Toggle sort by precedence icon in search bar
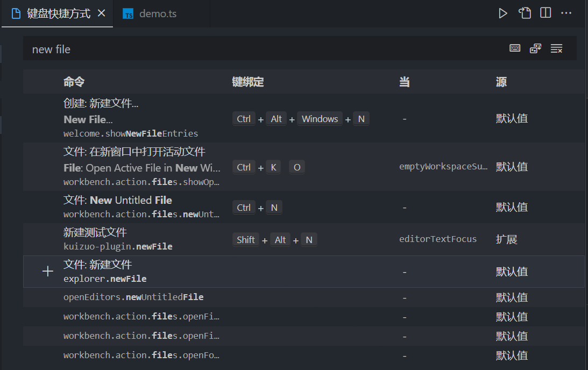Viewport: 588px width, 370px height. click(535, 49)
